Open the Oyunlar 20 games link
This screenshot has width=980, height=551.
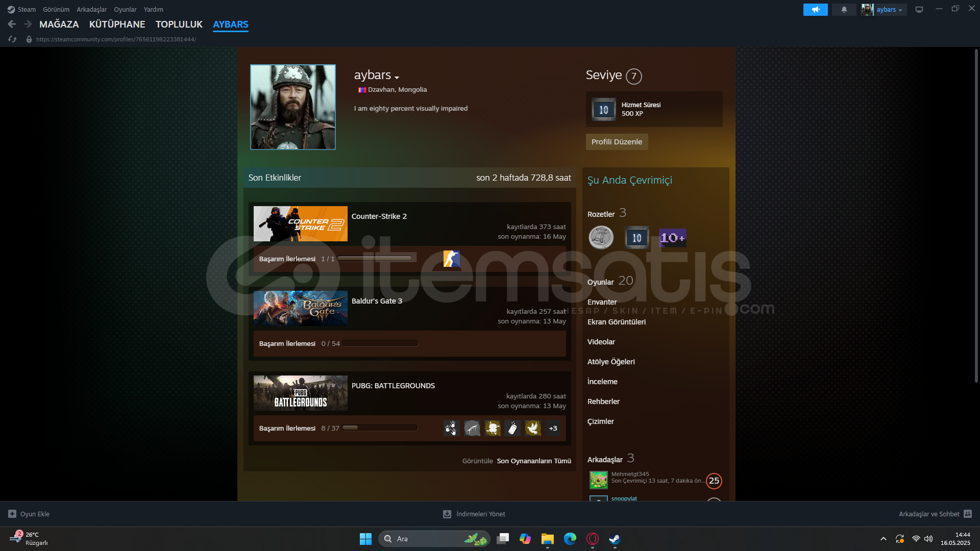point(610,281)
